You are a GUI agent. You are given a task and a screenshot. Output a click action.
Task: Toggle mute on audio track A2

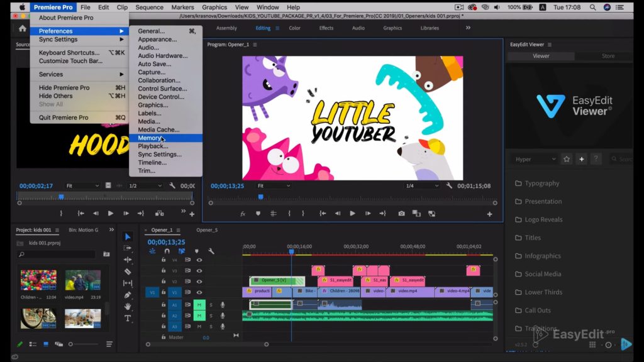pyautogui.click(x=199, y=315)
